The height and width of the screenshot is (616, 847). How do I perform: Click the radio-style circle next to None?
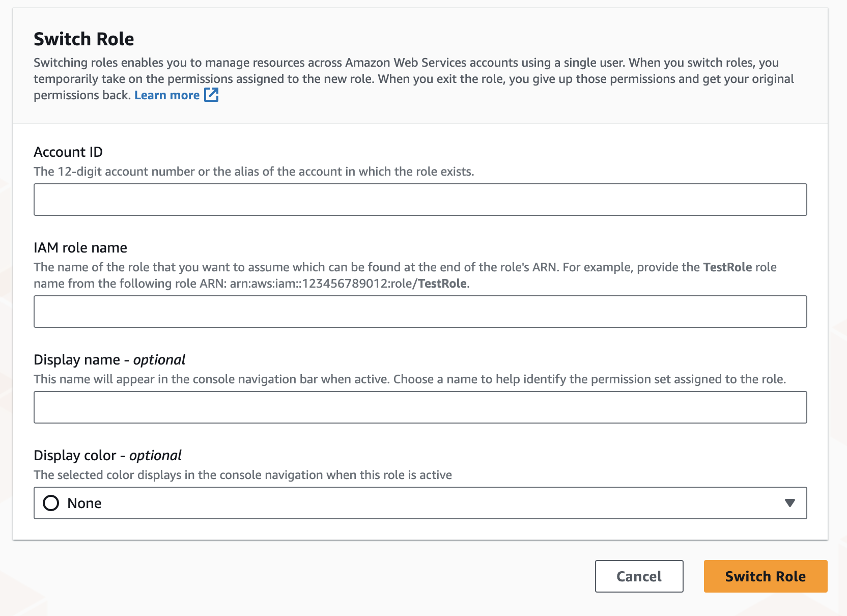click(51, 503)
